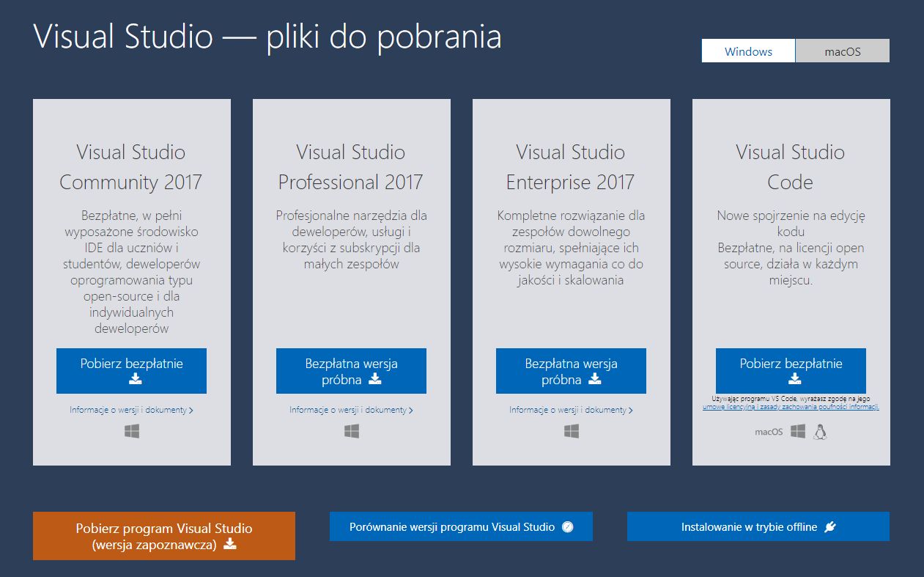924x577 pixels.
Task: Click the Visual Studio Professional 2017 title
Action: [x=351, y=167]
